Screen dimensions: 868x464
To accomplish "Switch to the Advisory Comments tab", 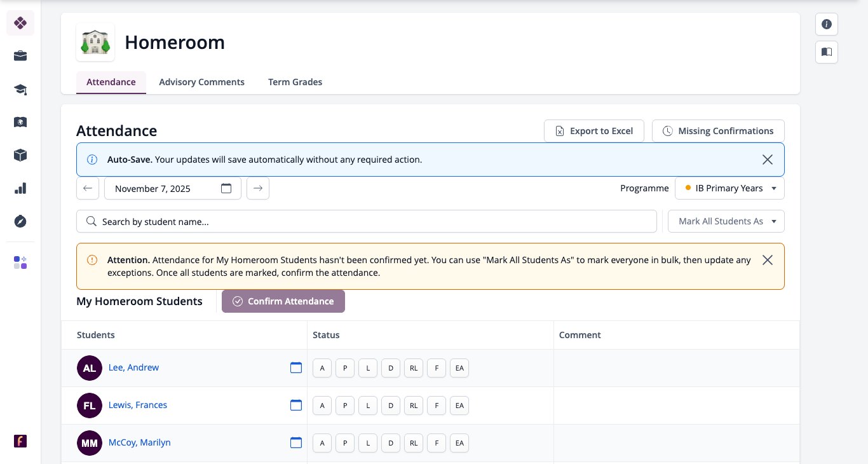I will (x=202, y=82).
